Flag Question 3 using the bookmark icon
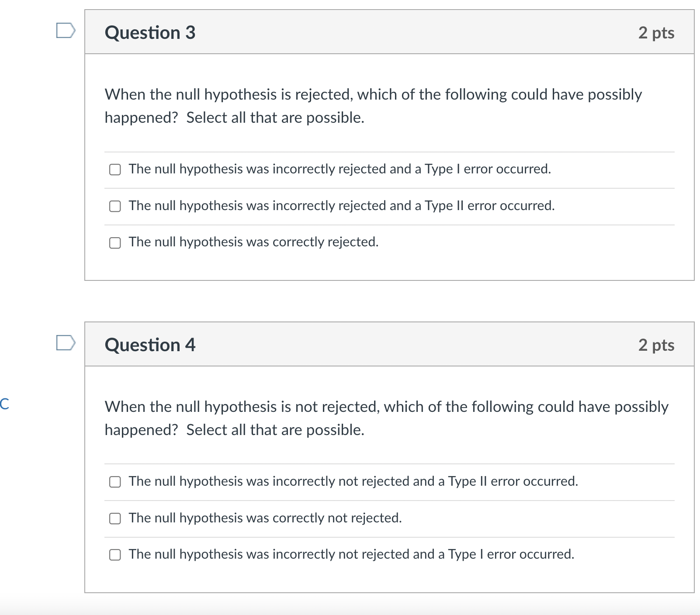The height and width of the screenshot is (615, 700). click(66, 29)
